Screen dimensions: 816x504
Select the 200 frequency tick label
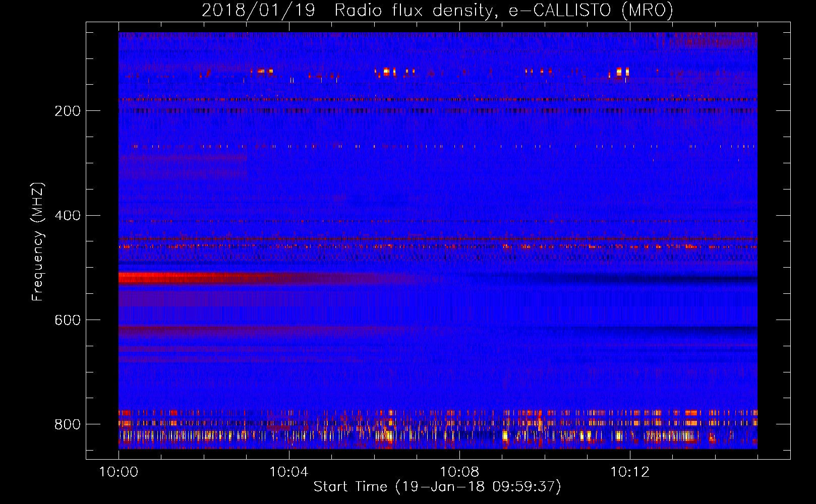tap(67, 111)
